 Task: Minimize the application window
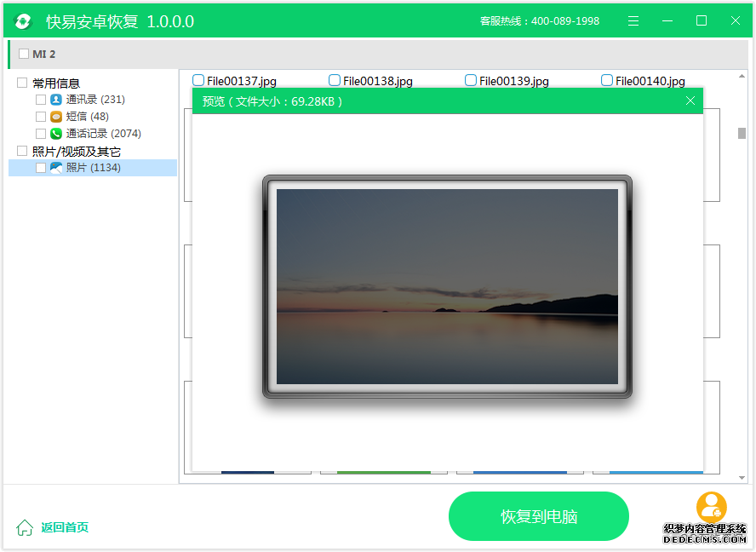tap(667, 20)
